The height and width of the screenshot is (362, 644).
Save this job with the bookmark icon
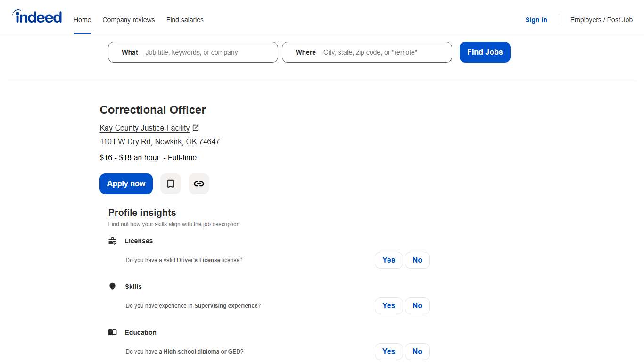(170, 184)
